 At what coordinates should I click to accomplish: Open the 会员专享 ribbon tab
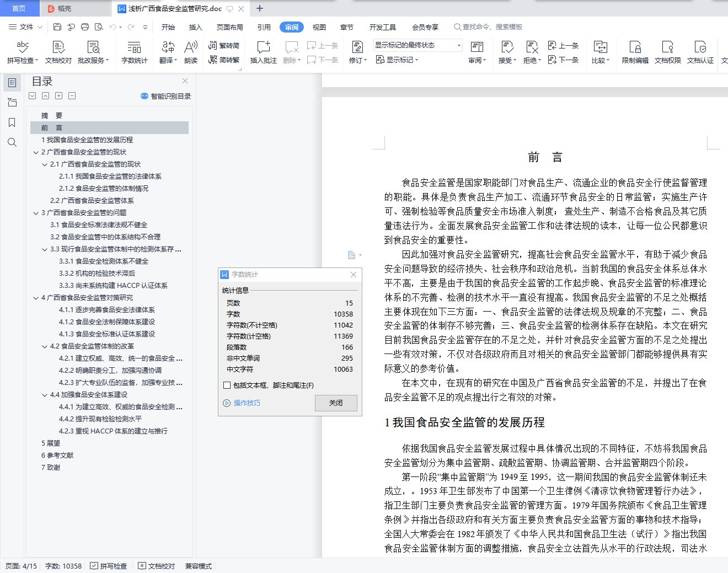click(x=425, y=27)
